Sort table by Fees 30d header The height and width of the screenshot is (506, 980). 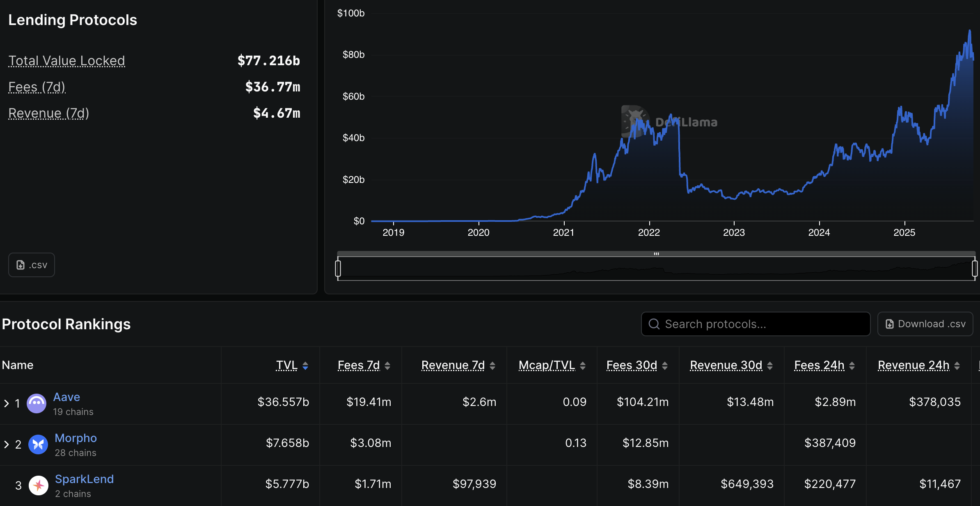[x=632, y=365]
